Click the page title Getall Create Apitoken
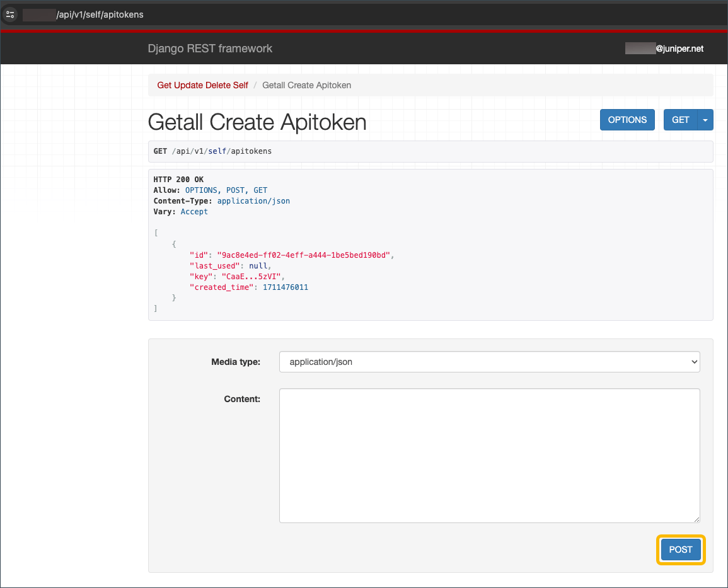 click(x=257, y=122)
